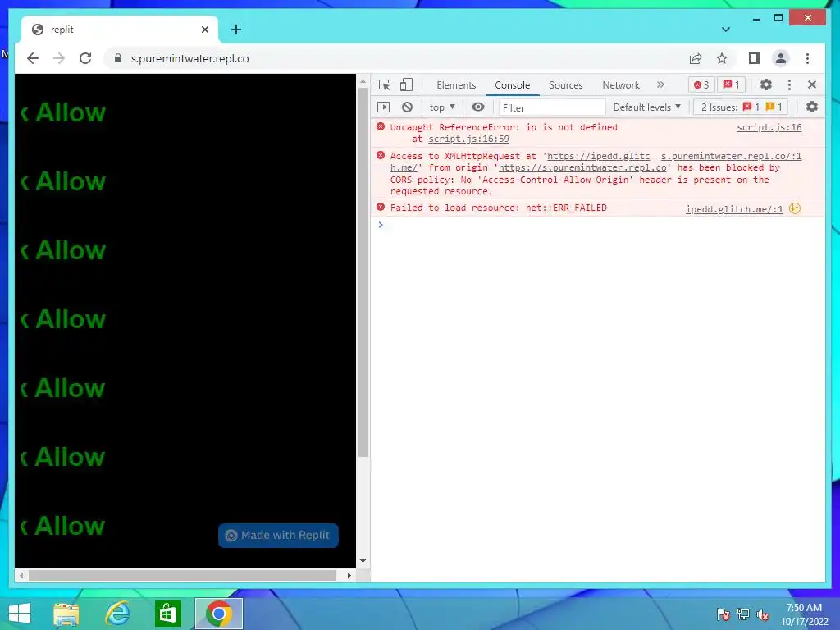The width and height of the screenshot is (840, 630).
Task: Close the replit tab
Action: (204, 30)
